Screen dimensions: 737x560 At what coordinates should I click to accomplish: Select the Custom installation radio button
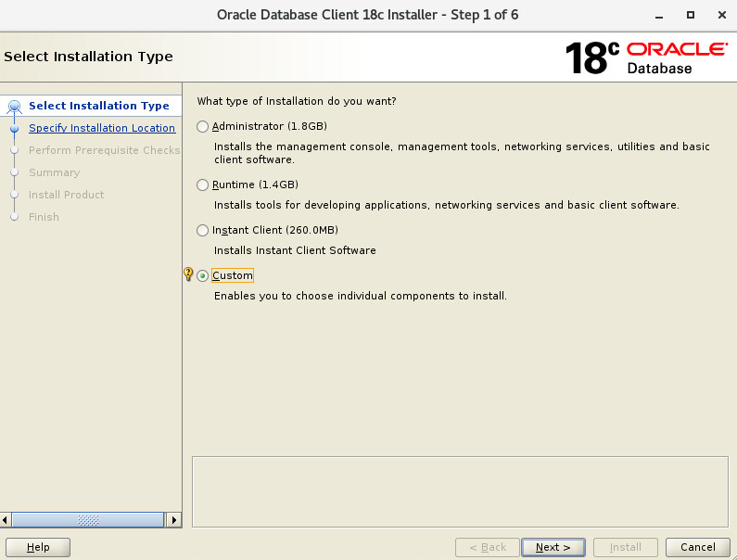click(x=202, y=276)
